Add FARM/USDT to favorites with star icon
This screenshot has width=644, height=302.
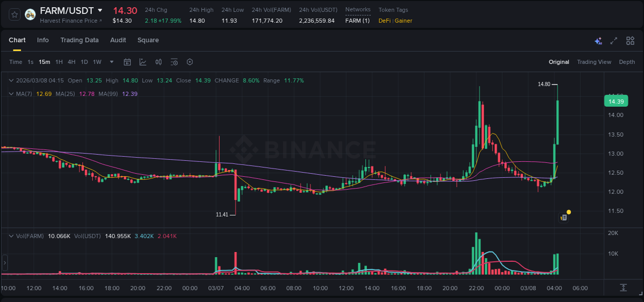pos(15,14)
